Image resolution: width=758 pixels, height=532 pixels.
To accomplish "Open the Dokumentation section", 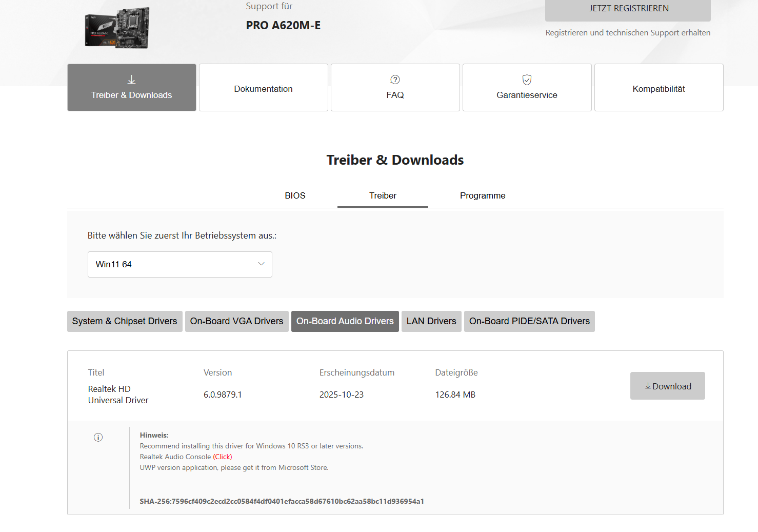I will coord(264,87).
